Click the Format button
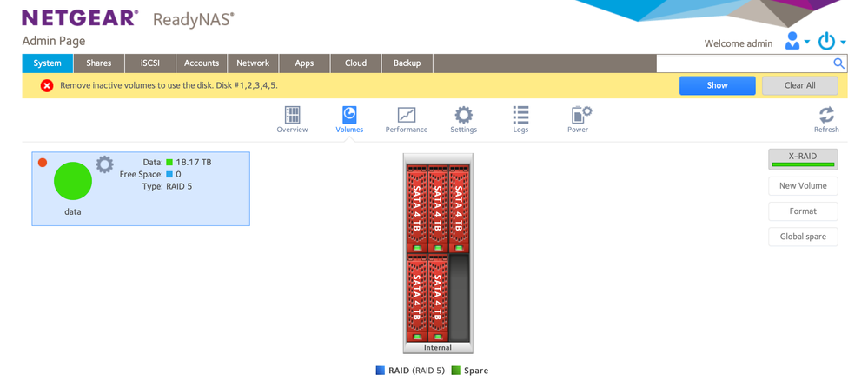 (x=803, y=211)
